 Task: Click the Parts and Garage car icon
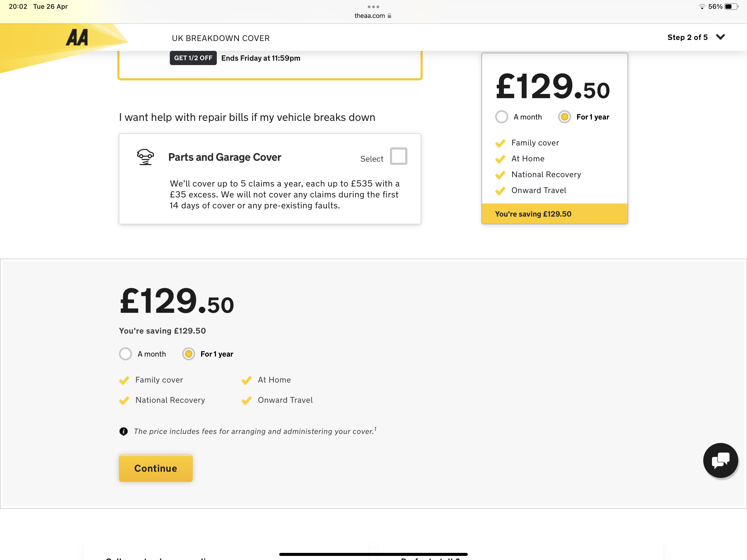coord(145,157)
